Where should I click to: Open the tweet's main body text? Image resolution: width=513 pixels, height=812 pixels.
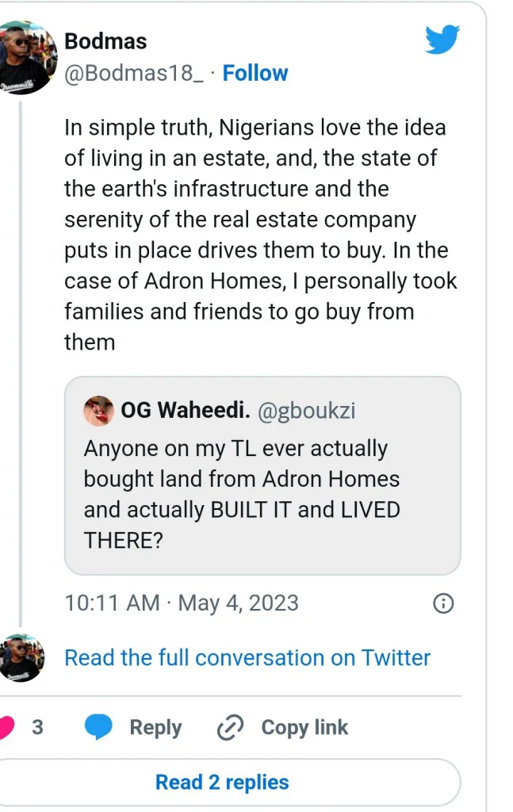coord(262,235)
